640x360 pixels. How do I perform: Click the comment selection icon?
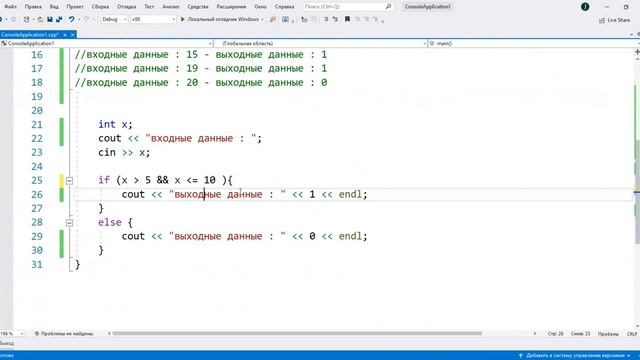tap(326, 19)
